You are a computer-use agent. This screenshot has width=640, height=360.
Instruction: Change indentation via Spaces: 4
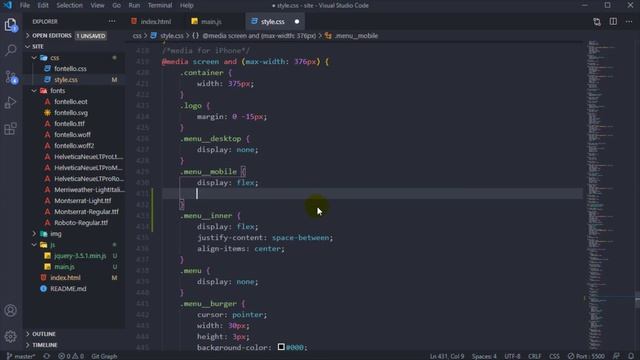click(x=484, y=356)
